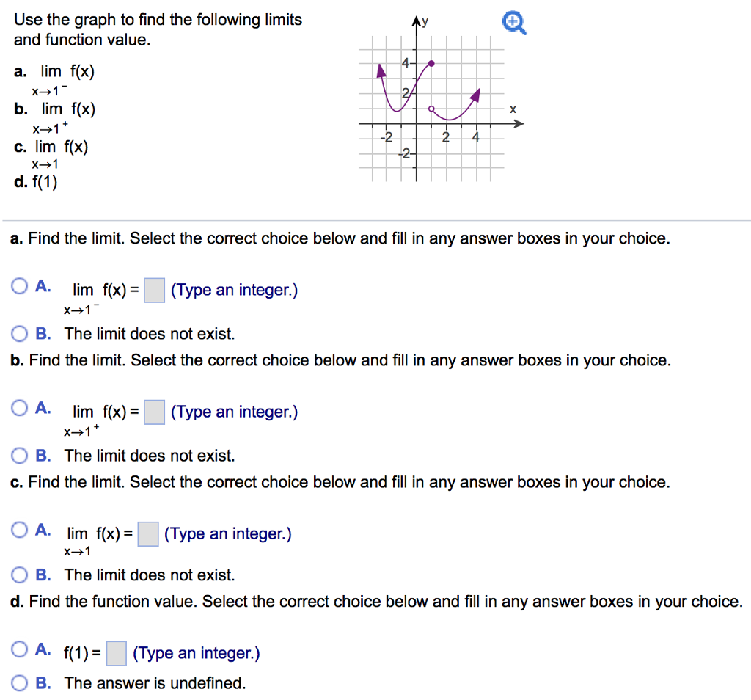
Task: Click the label "The answer is undefined." in part d
Action: (155, 682)
